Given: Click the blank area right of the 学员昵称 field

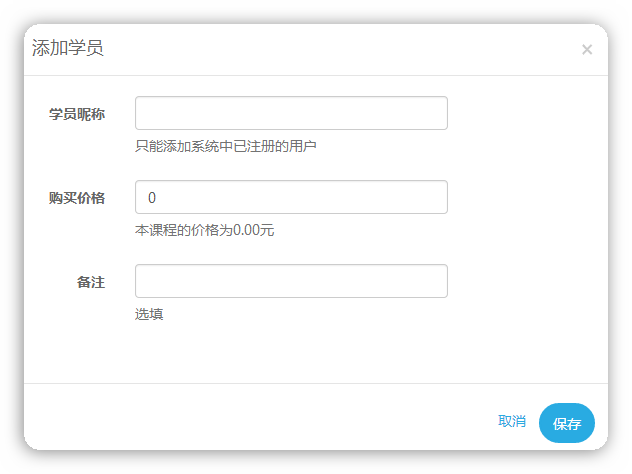Looking at the screenshot, I should click(x=526, y=113).
